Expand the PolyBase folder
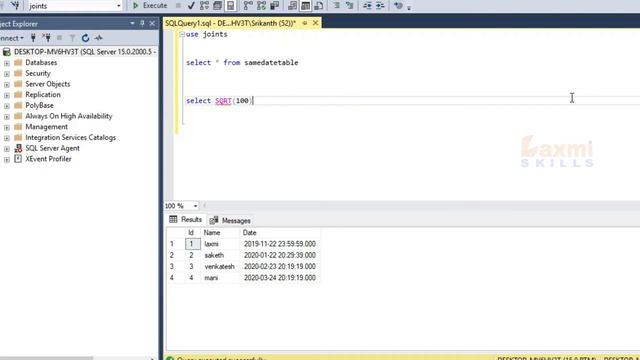 (x=7, y=106)
